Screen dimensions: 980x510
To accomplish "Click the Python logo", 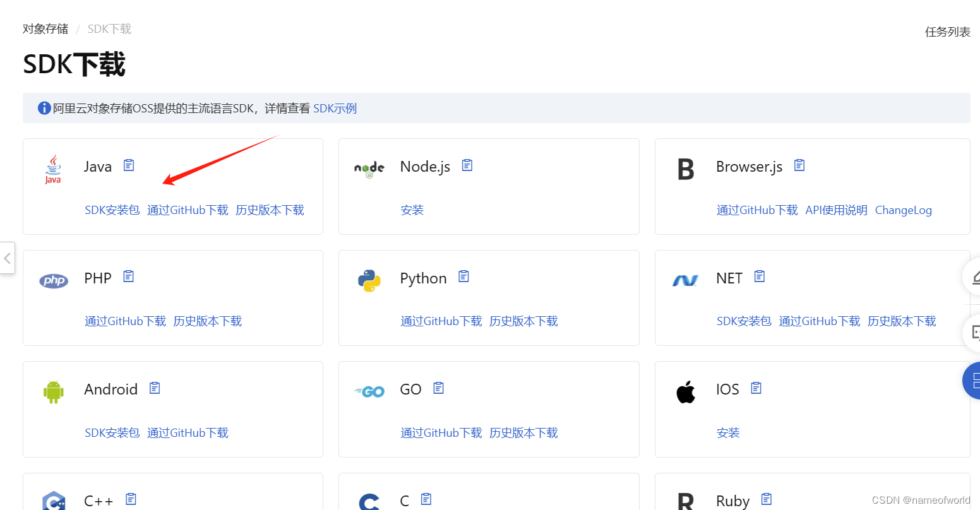I will 369,281.
